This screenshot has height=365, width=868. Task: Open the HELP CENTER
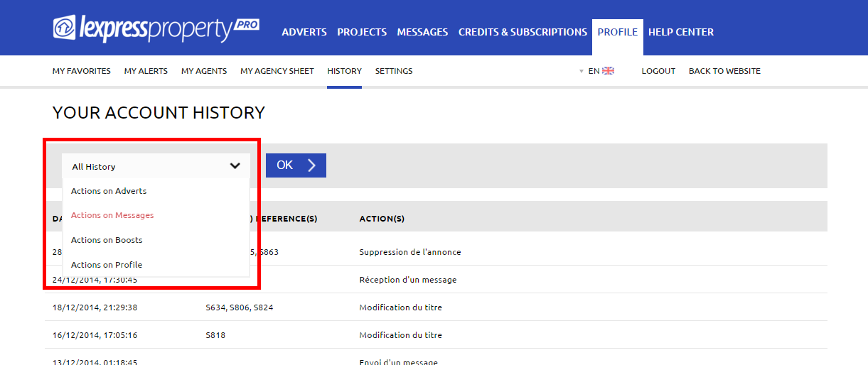tap(681, 32)
